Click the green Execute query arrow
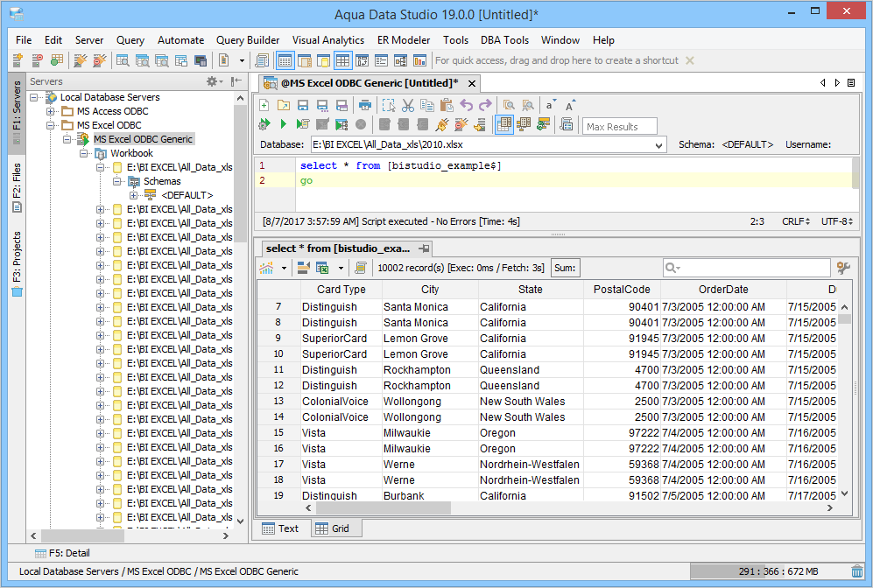 283,125
